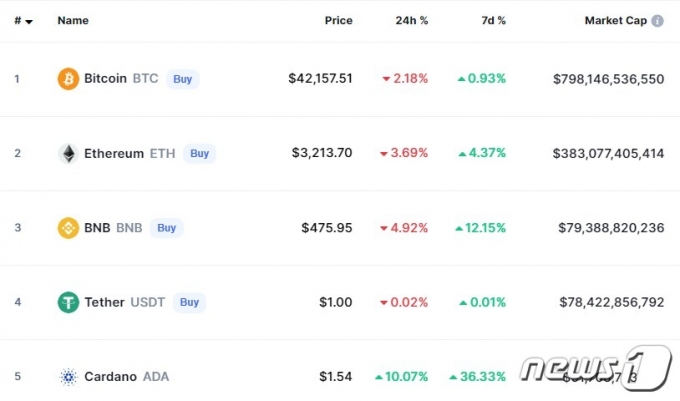Sort by the 24h % column header

click(x=412, y=20)
